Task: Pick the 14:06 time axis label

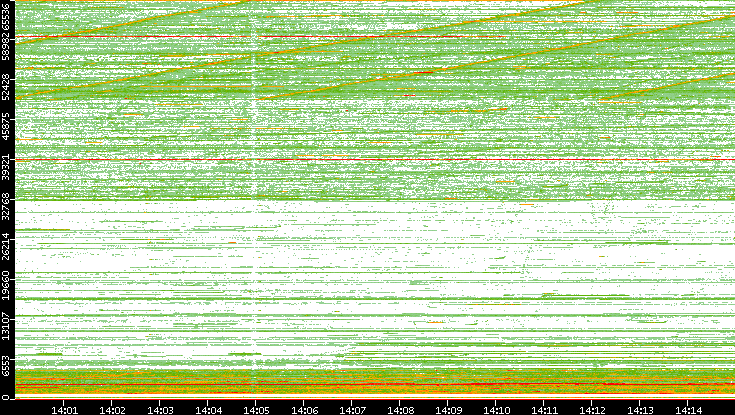Action: tap(305, 410)
